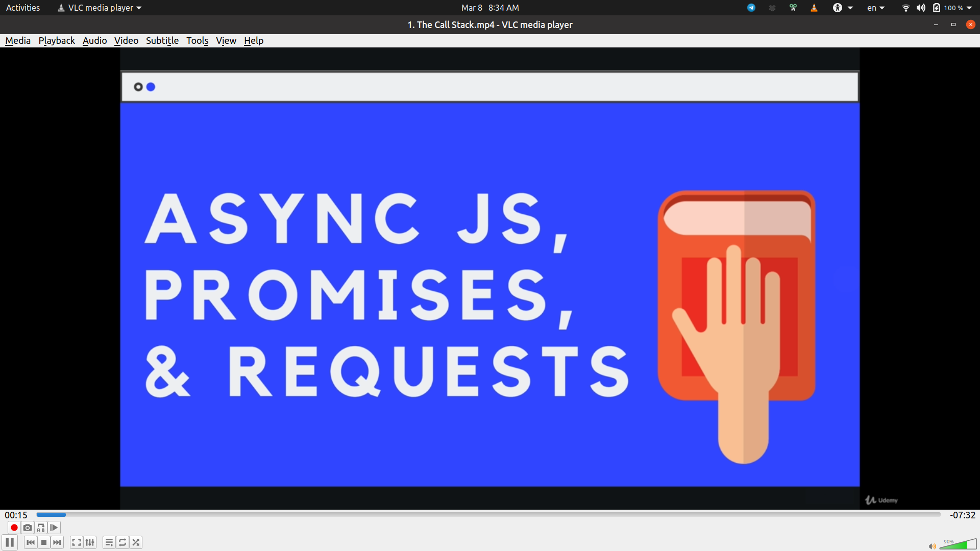Take a video snapshot with camera icon
Image resolution: width=980 pixels, height=551 pixels.
point(28,528)
